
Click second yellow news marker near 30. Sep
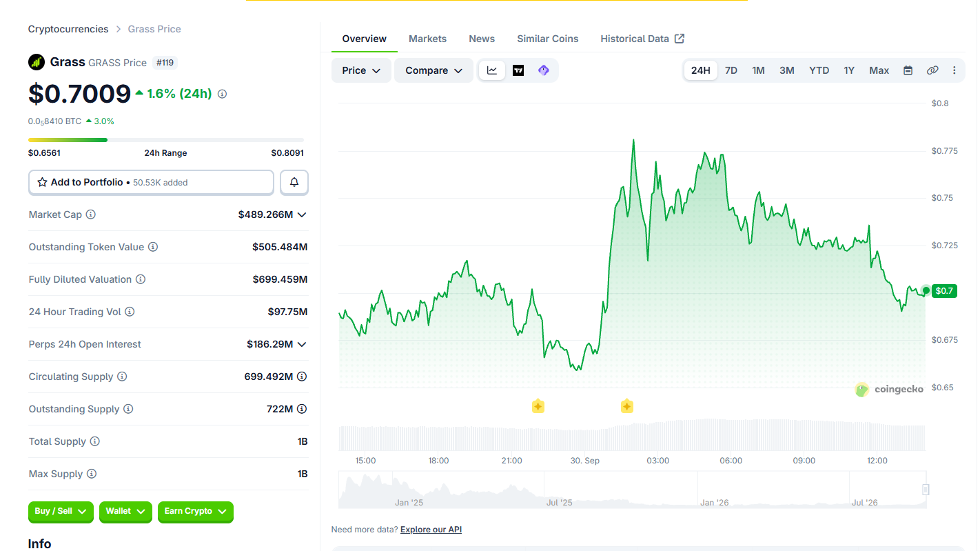(x=627, y=406)
